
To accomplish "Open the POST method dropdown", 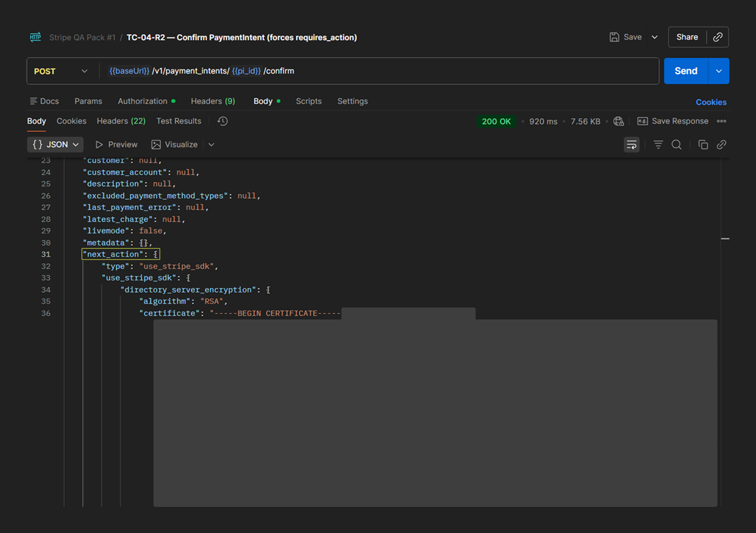I will 61,71.
